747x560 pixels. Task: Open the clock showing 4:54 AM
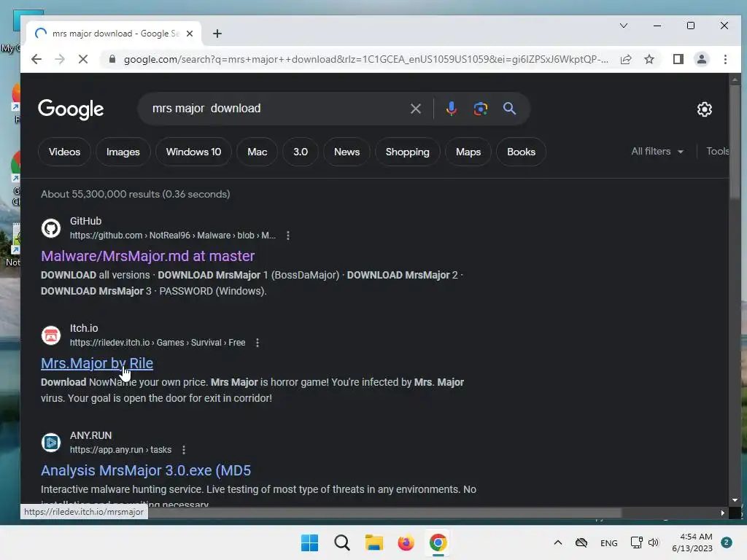pyautogui.click(x=692, y=542)
